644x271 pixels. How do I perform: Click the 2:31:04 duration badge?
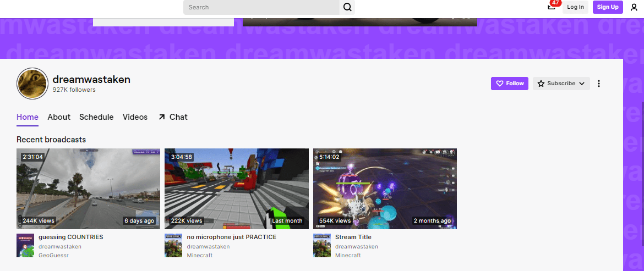(33, 157)
